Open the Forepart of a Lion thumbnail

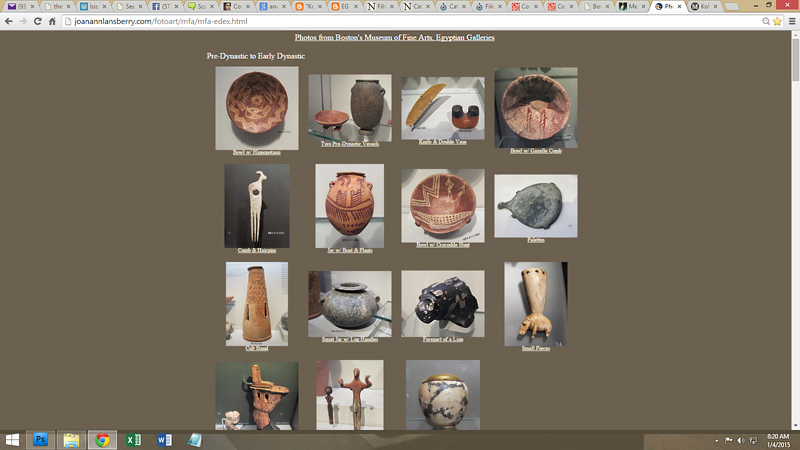[x=442, y=304]
